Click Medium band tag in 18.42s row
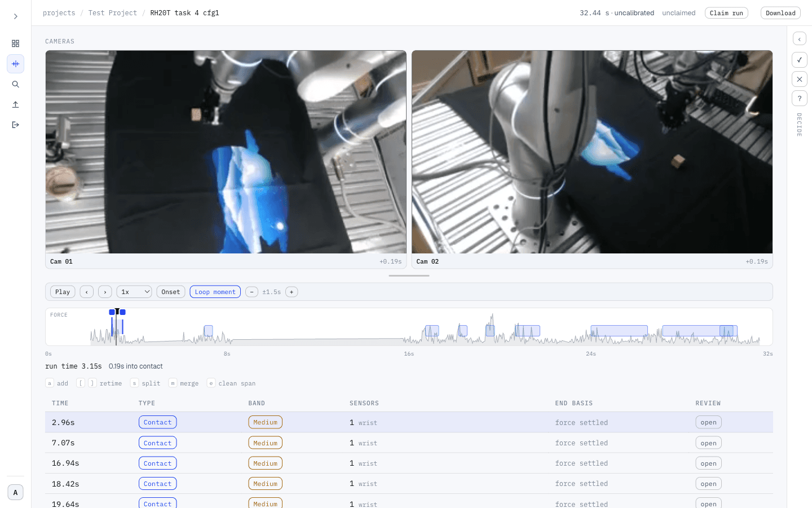The width and height of the screenshot is (812, 508). pyautogui.click(x=265, y=484)
